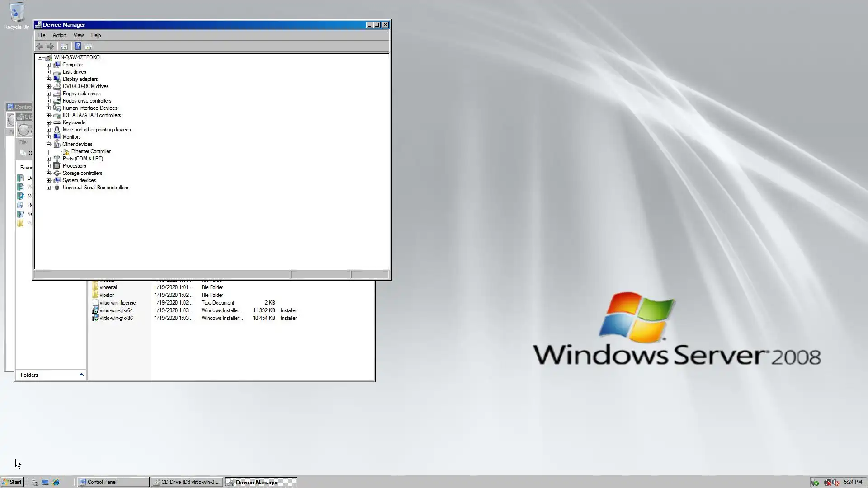
Task: Click the Show/Hide Console Tree toolbar icon
Action: point(64,46)
